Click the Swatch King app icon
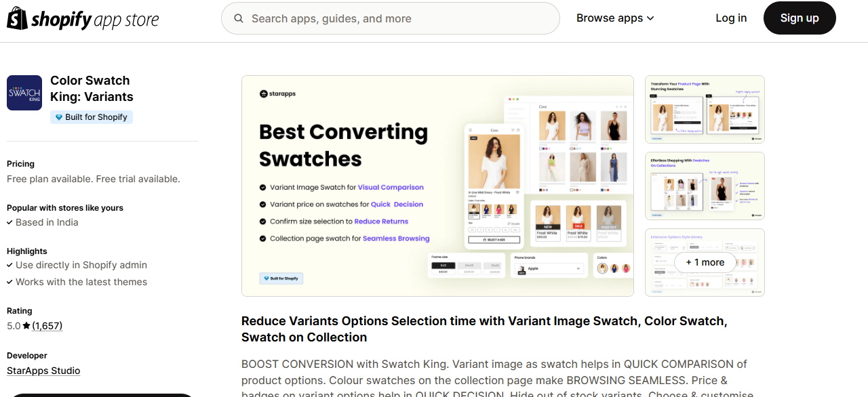Image resolution: width=868 pixels, height=397 pixels. [x=24, y=93]
